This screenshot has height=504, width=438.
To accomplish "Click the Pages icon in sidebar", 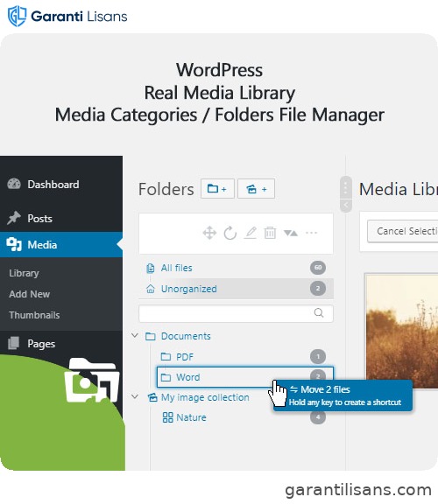I will pyautogui.click(x=13, y=343).
